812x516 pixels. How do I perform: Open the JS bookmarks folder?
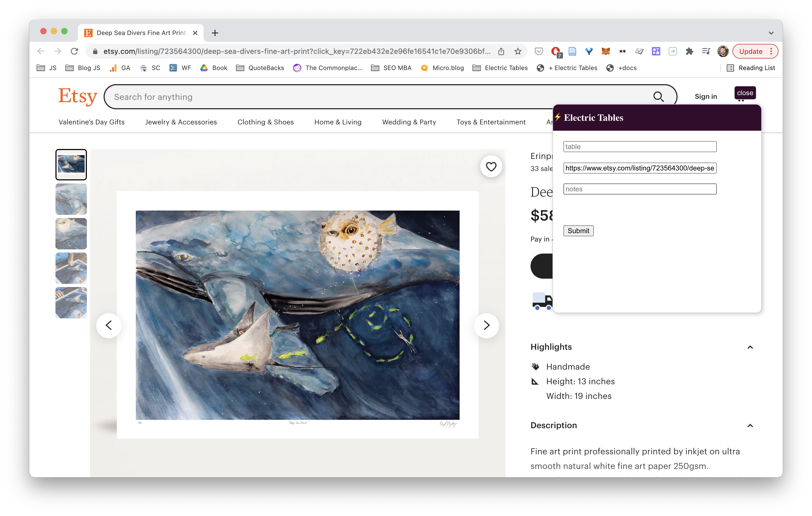pos(47,68)
